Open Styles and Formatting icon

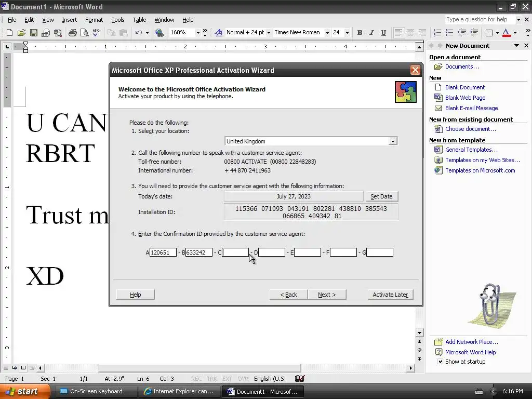tap(219, 33)
